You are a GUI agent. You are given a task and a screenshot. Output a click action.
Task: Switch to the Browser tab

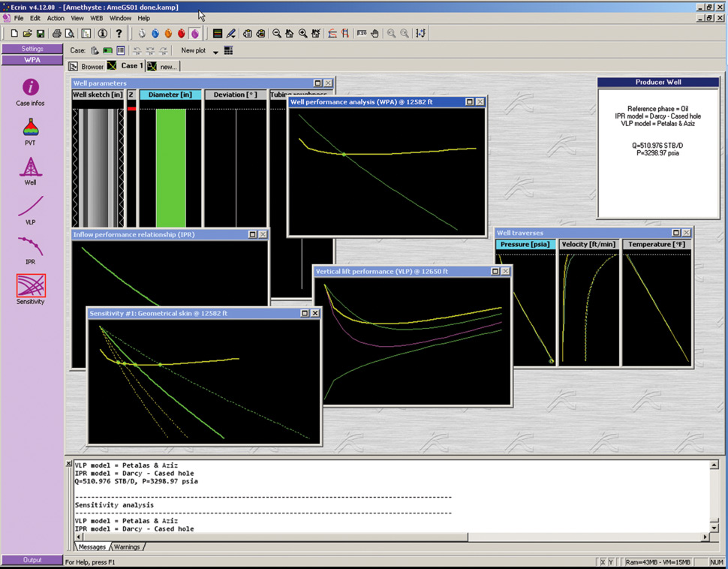tap(86, 67)
